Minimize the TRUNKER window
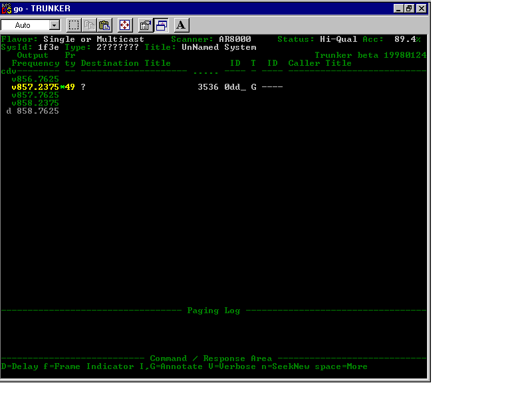Image resolution: width=532 pixels, height=399 pixels. click(398, 9)
